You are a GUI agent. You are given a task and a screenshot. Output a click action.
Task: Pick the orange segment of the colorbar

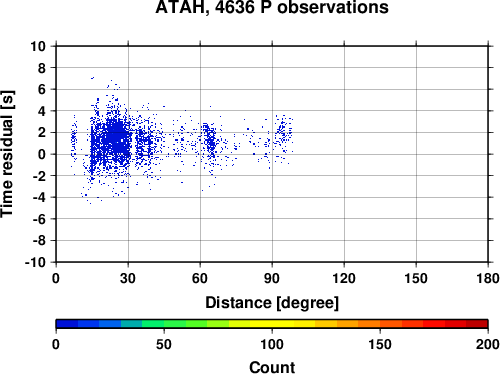358,324
